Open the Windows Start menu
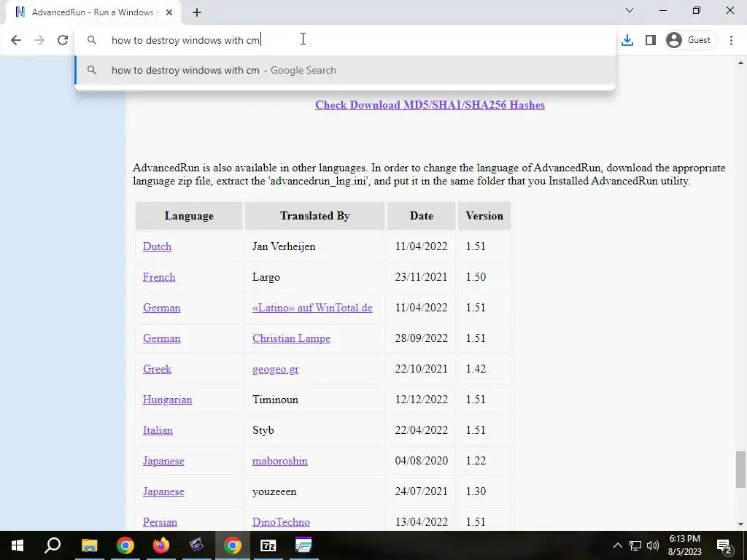747x560 pixels. coord(18,545)
